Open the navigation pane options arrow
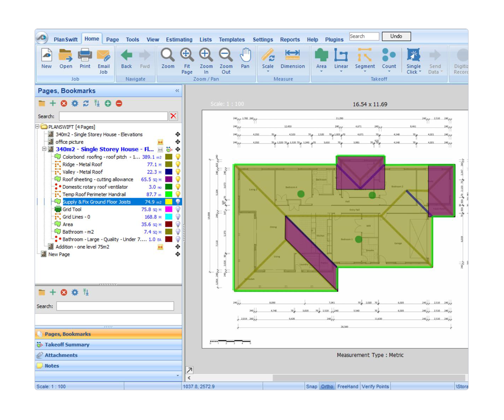Image resolution: width=504 pixels, height=420 pixels. point(178,375)
